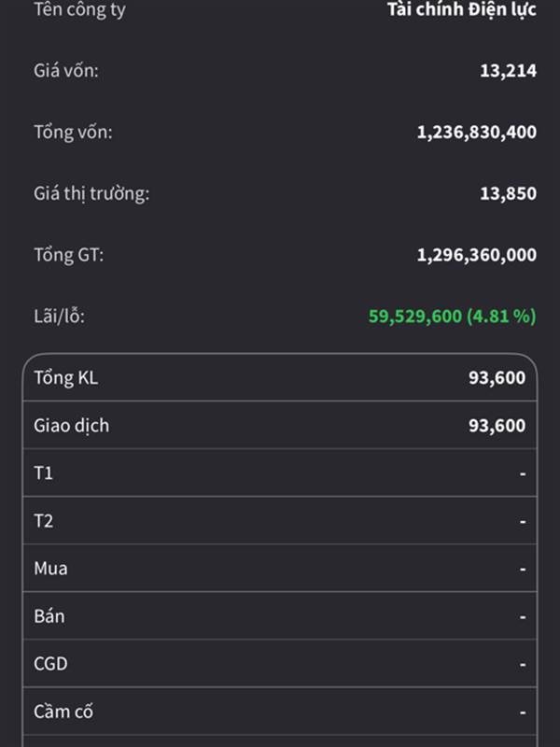
Task: Tap the Bán row
Action: (x=280, y=616)
